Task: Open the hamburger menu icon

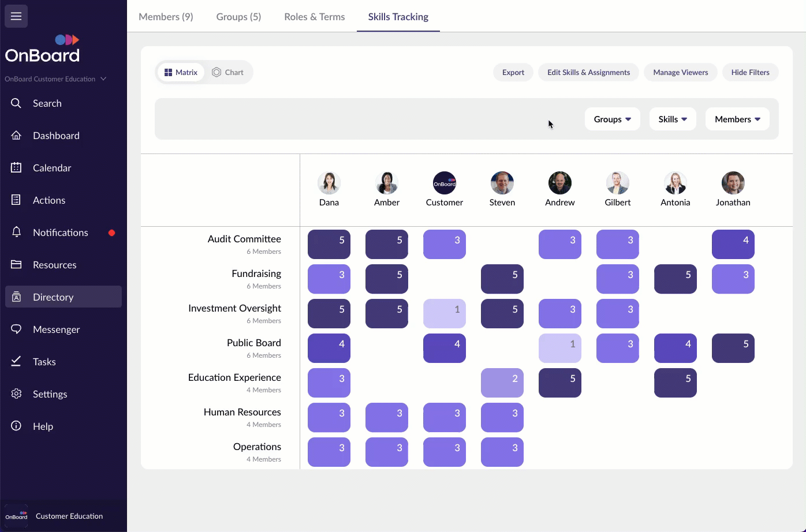Action: click(16, 16)
